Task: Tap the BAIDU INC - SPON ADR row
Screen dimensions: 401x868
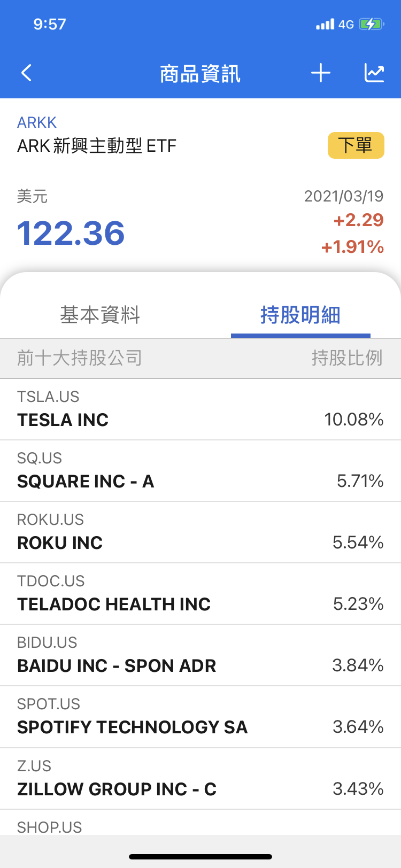Action: [x=200, y=656]
